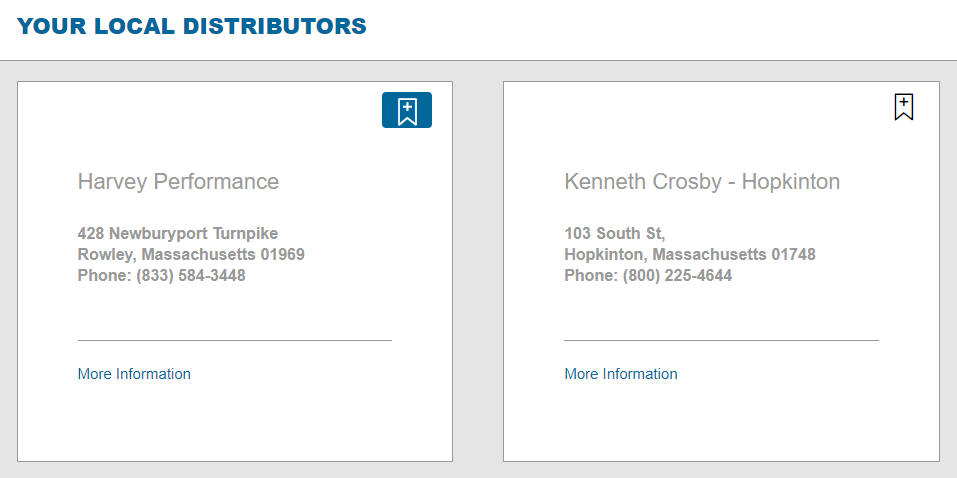Click the 428 Newburyport Turnpike address line
The width and height of the screenshot is (957, 478).
[x=178, y=234]
